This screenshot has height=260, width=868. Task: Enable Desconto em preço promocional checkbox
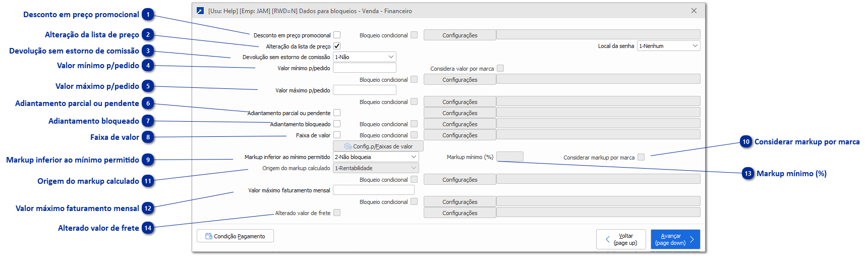[337, 35]
